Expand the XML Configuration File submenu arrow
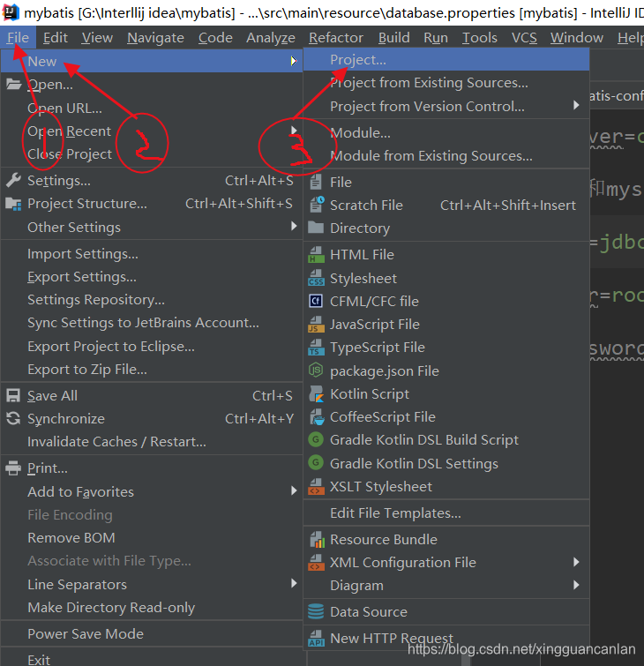Screen dimensions: 644x666 click(x=576, y=563)
